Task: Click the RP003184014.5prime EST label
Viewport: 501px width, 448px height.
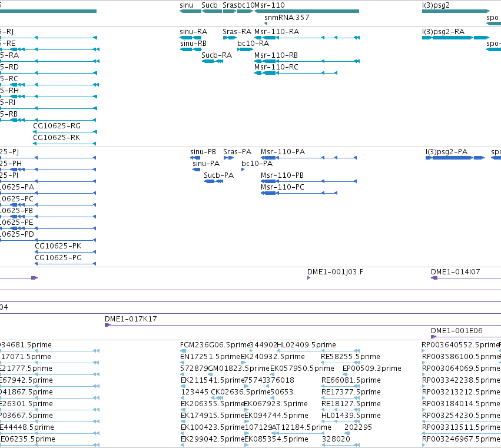Action: (x=461, y=404)
